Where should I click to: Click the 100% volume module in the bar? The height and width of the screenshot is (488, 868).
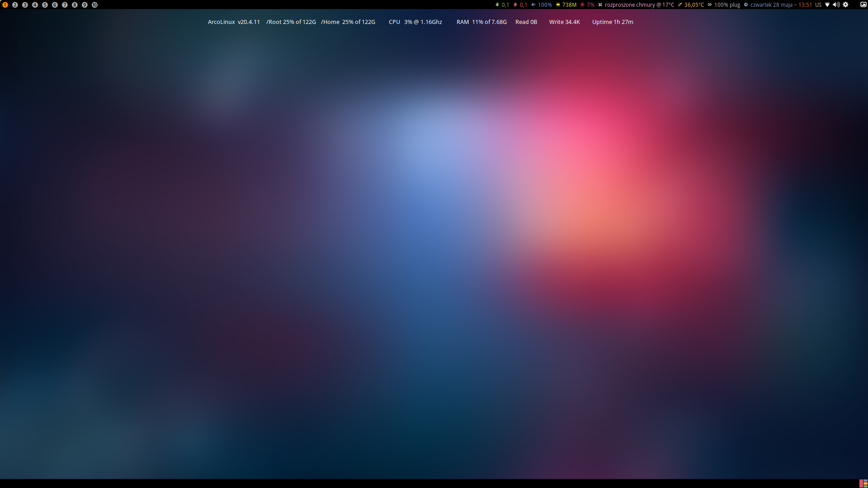(x=544, y=5)
